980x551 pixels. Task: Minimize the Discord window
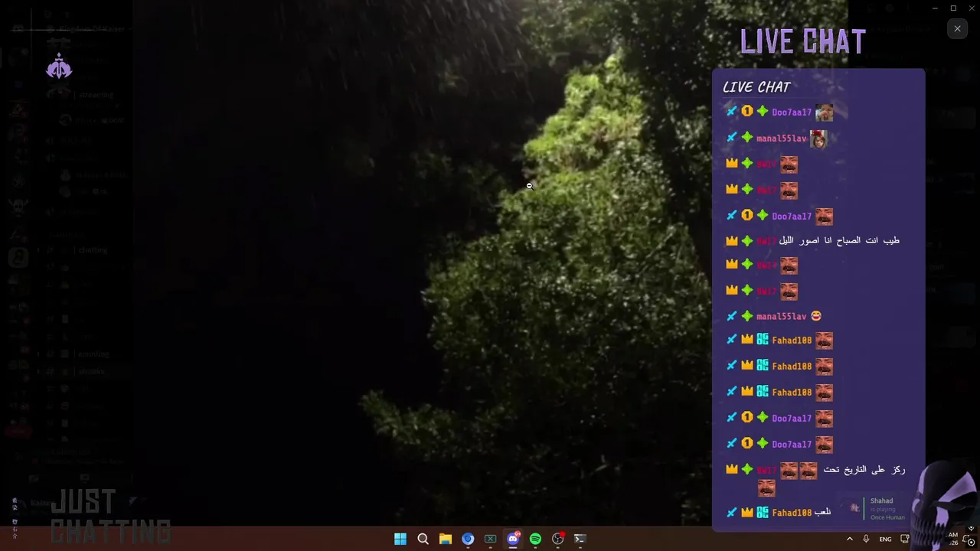tap(935, 8)
